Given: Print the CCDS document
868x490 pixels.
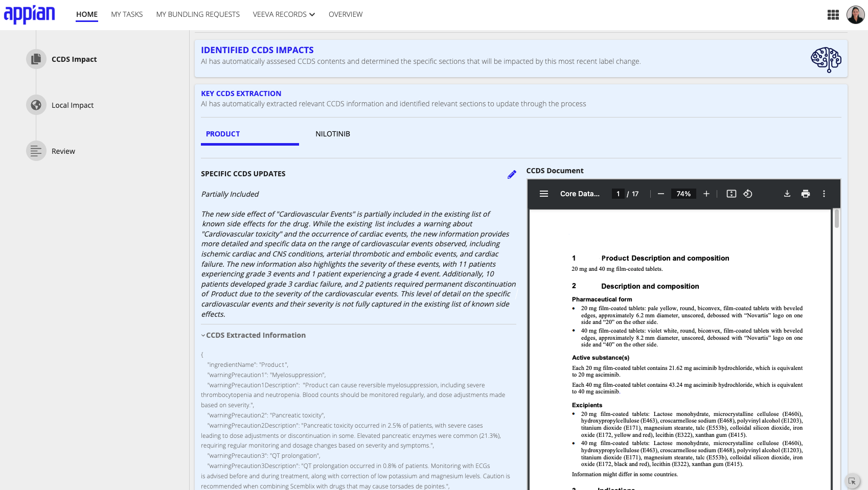Looking at the screenshot, I should 806,194.
